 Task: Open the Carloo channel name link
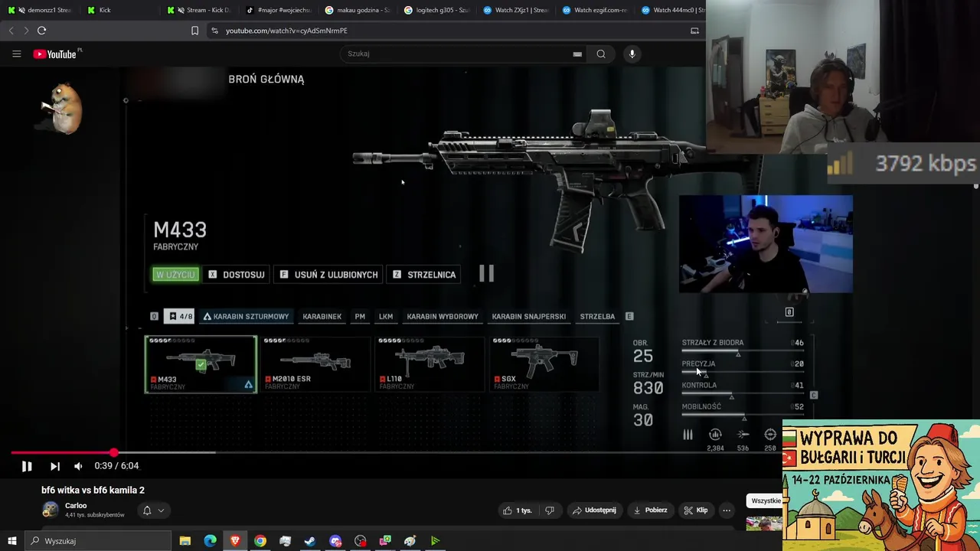(x=76, y=506)
